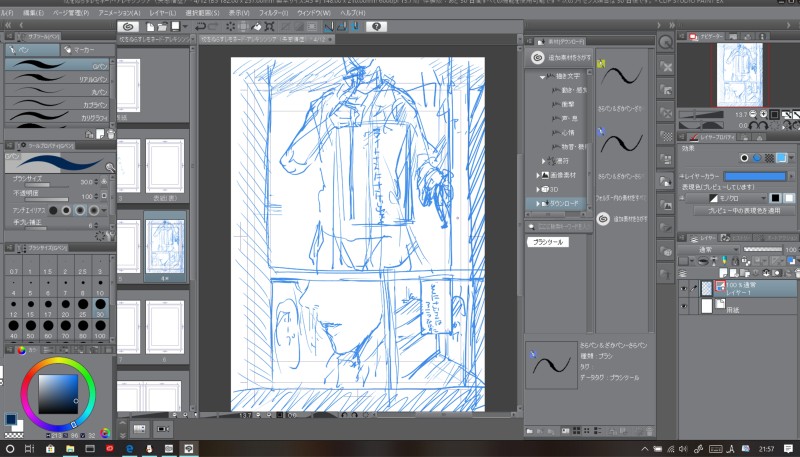
Task: Click the ブラシツール tag button
Action: coord(549,242)
